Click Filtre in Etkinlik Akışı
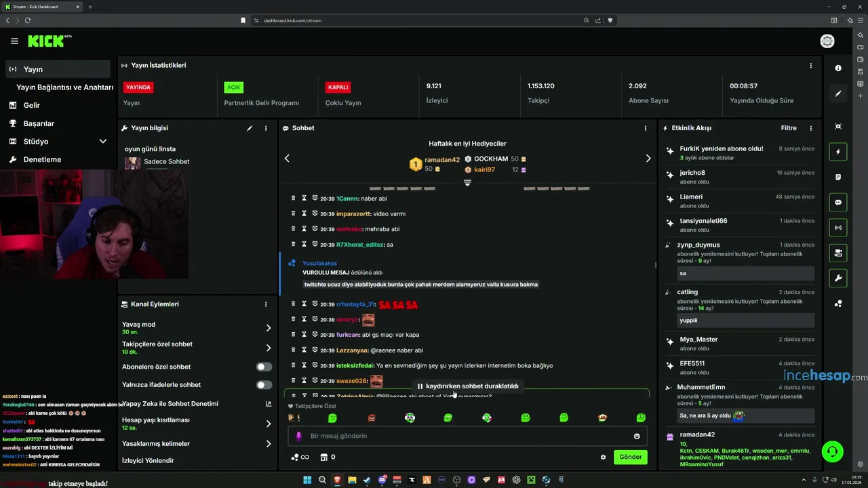This screenshot has width=868, height=488. coord(788,128)
